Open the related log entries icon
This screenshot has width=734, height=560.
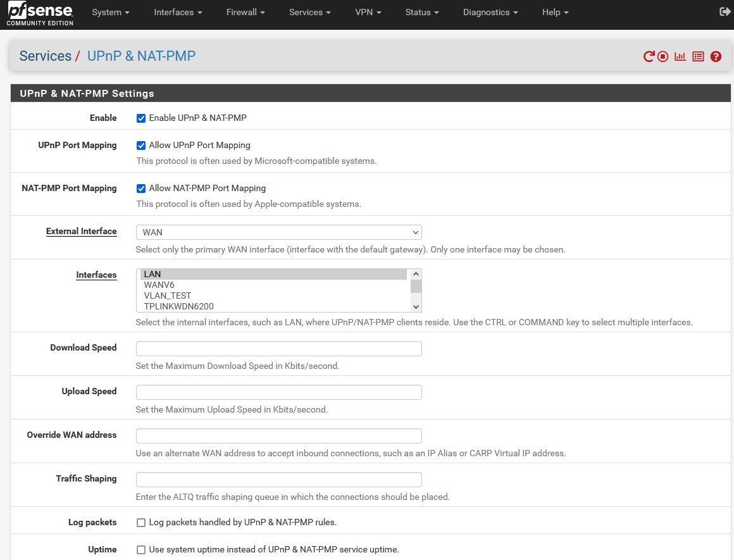tap(698, 56)
